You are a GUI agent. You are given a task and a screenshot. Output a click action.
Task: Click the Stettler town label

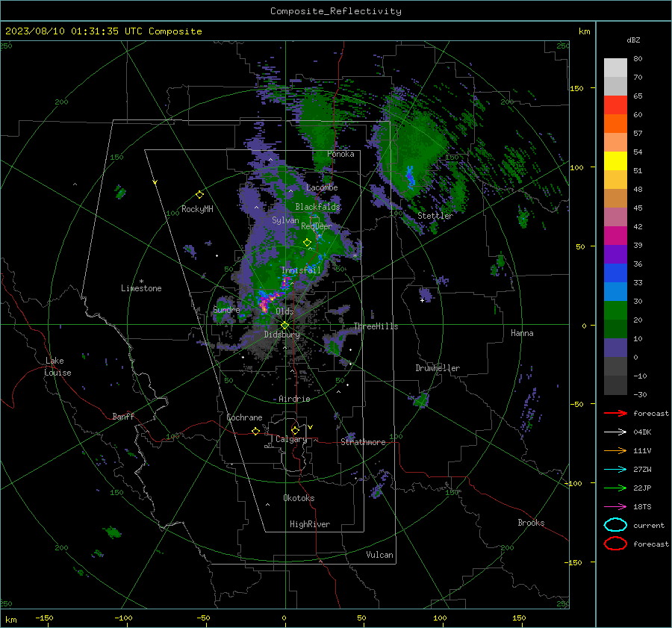click(x=435, y=216)
